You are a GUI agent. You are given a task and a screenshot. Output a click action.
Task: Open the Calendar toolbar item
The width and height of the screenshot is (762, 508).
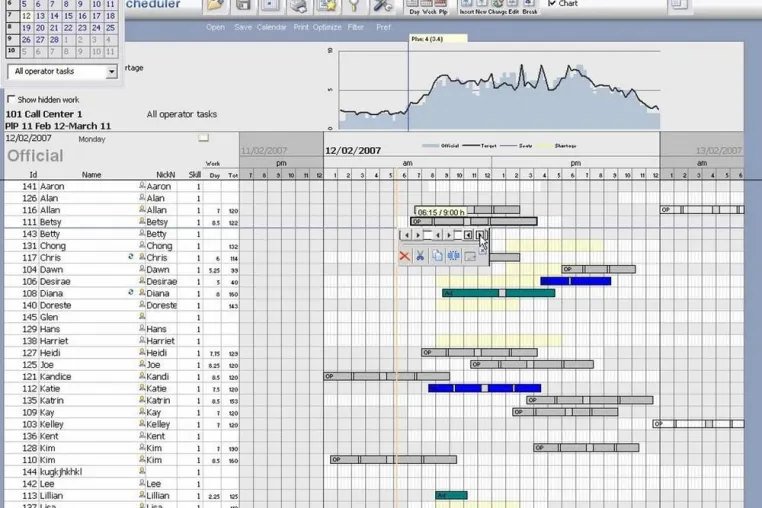click(270, 6)
